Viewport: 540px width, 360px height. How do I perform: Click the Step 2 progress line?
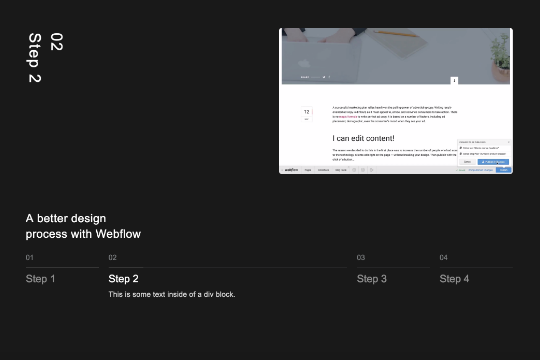pyautogui.click(x=228, y=267)
